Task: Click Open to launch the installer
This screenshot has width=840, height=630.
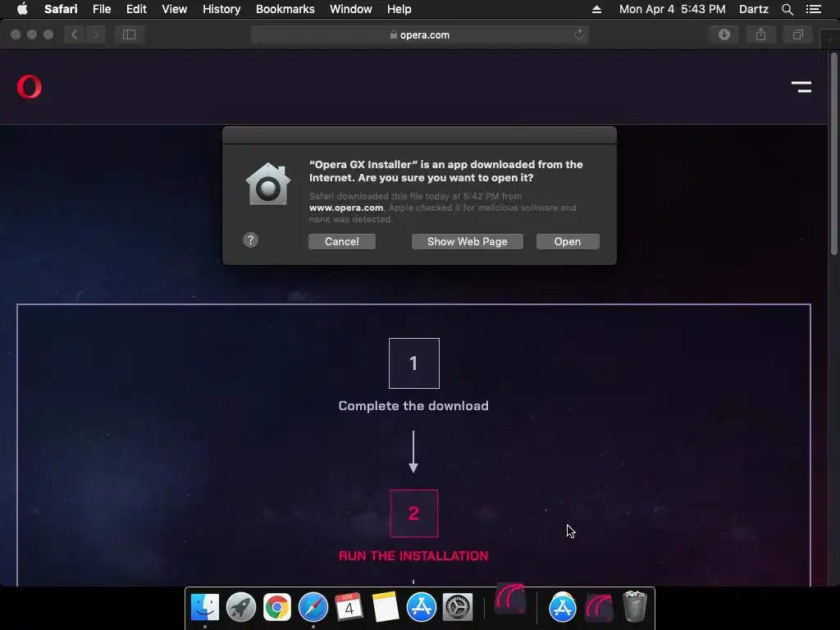Action: (x=568, y=242)
